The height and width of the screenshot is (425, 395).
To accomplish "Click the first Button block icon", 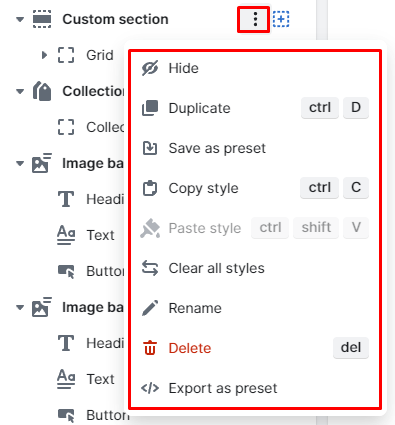I will (x=66, y=271).
